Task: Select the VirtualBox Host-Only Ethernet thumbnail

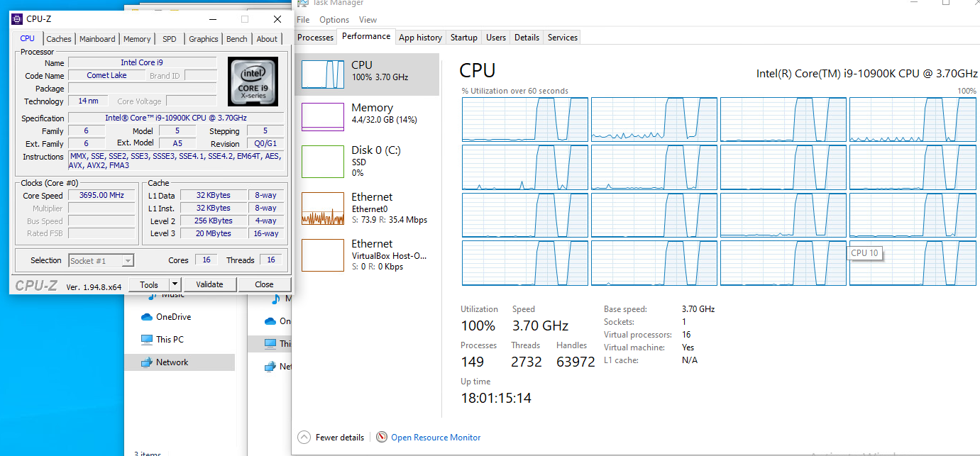Action: pyautogui.click(x=323, y=255)
